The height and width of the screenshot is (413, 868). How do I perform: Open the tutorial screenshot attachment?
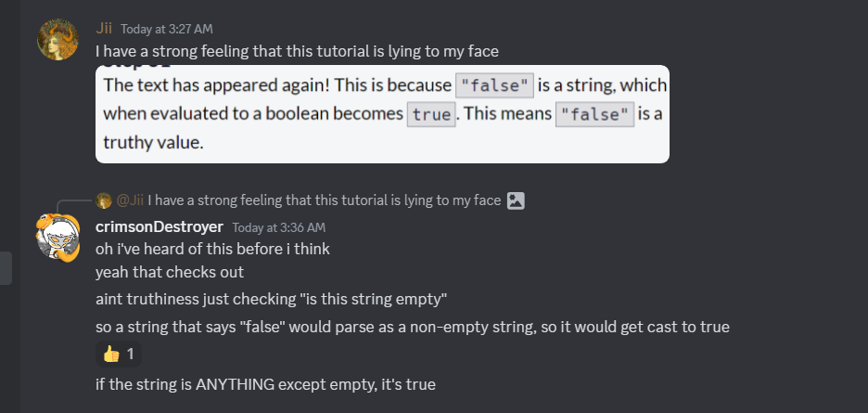coord(382,114)
